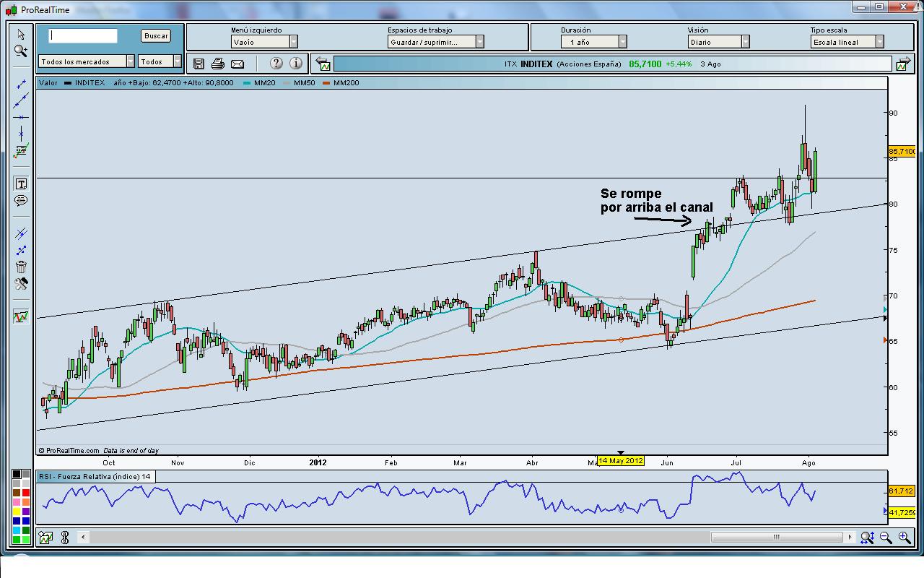The width and height of the screenshot is (924, 578).
Task: Click the trash can delete tool
Action: tap(21, 267)
